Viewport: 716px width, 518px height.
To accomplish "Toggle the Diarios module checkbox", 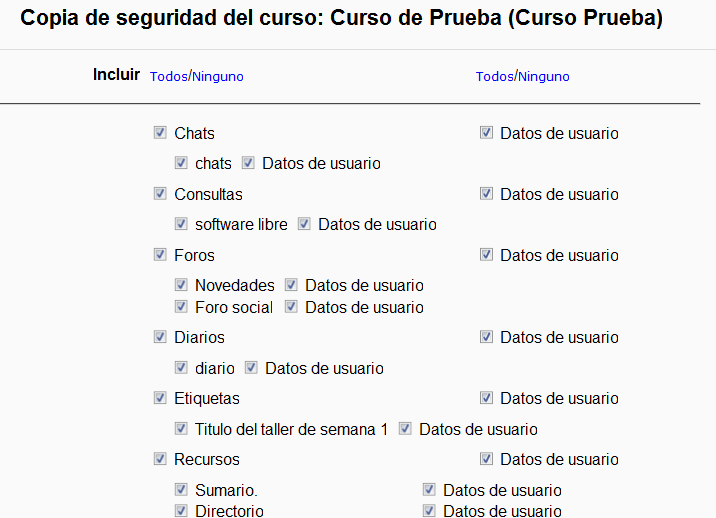I will pos(160,337).
